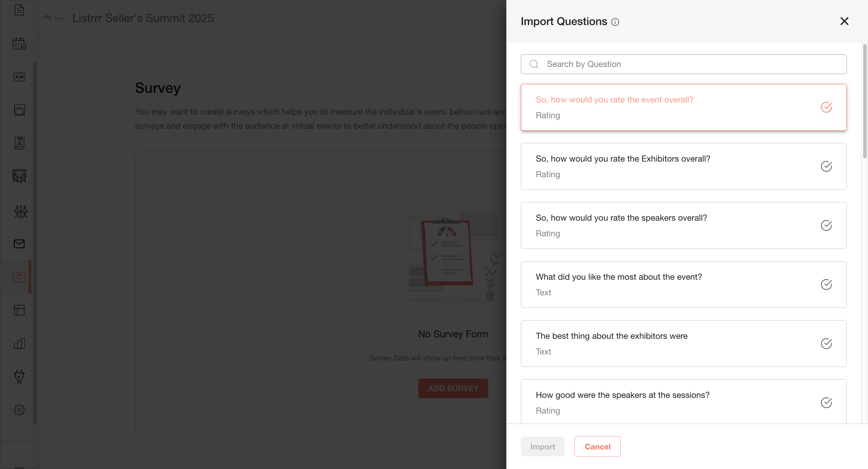This screenshot has height=469, width=868.
Task: Check 'The best thing about the exhibitors' question
Action: [826, 343]
